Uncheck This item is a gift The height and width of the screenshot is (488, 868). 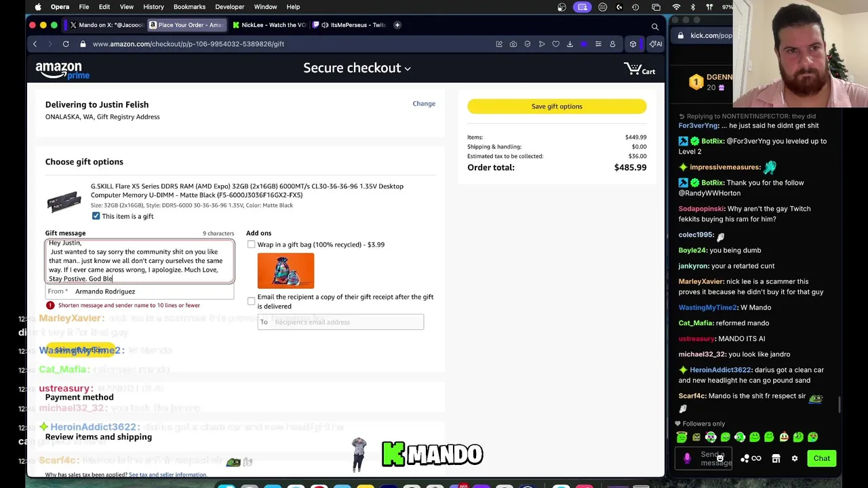point(96,216)
